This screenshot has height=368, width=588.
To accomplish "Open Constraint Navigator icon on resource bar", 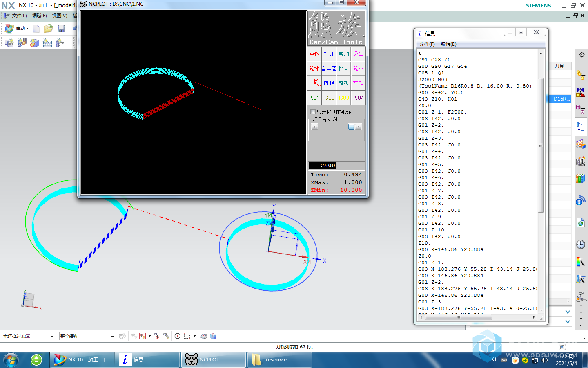I will (x=581, y=92).
